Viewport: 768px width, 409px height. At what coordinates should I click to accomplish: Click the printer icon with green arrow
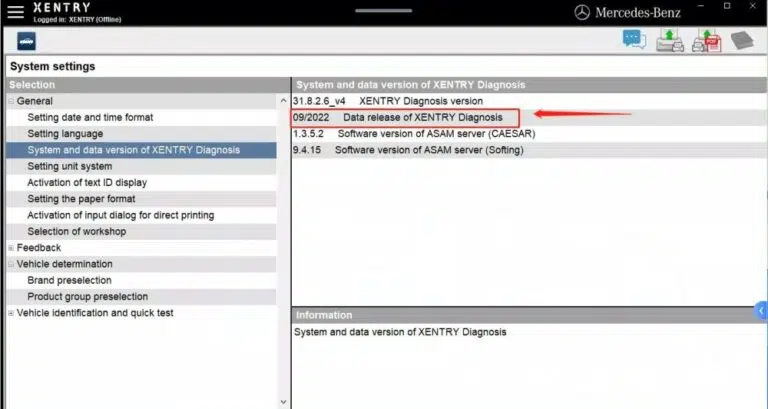tap(669, 39)
